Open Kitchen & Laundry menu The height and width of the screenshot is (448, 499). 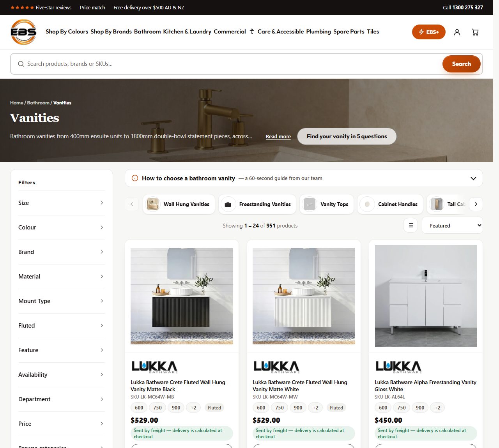click(187, 32)
